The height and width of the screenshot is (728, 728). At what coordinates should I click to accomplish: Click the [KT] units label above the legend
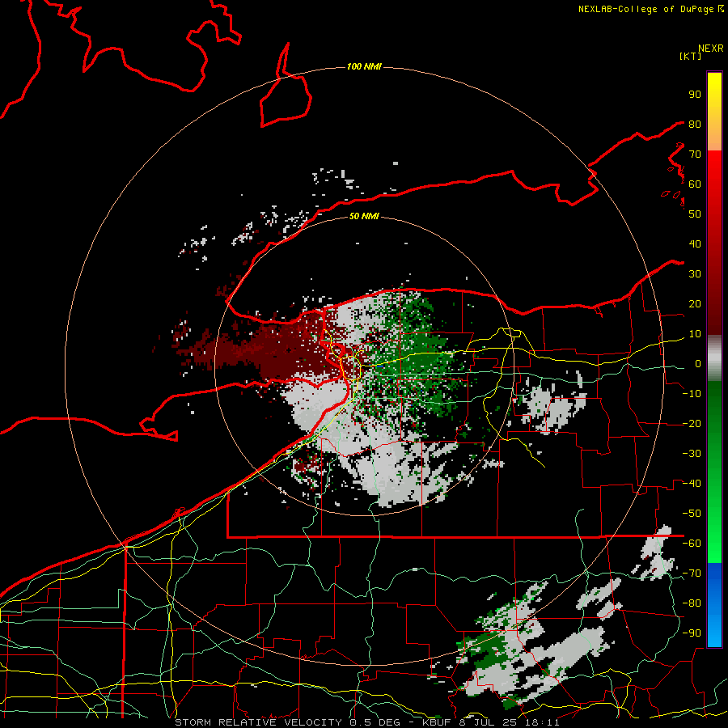[x=691, y=56]
